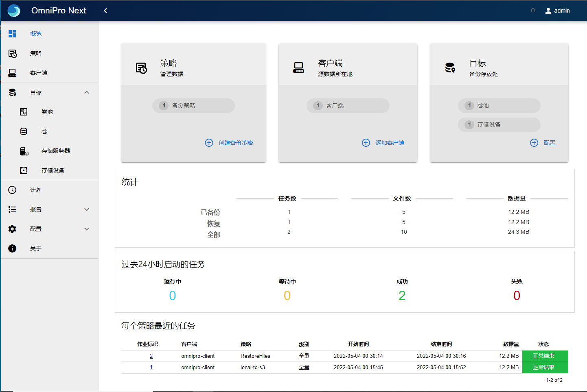Click the 存储服务器 storage server icon

[x=24, y=151]
